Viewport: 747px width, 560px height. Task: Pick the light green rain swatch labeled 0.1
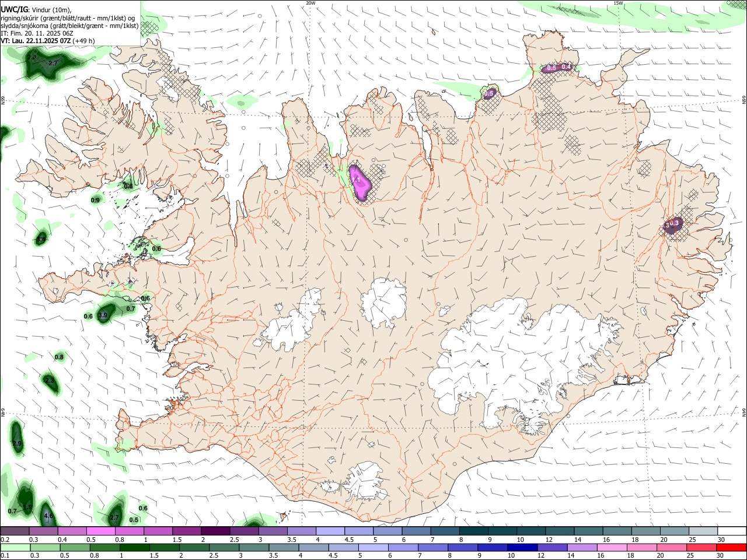(x=16, y=548)
